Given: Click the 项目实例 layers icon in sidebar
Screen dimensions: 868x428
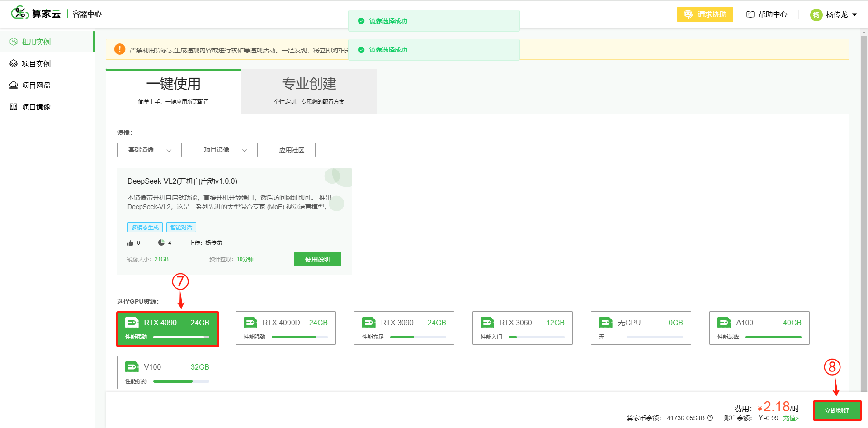Looking at the screenshot, I should pos(14,63).
